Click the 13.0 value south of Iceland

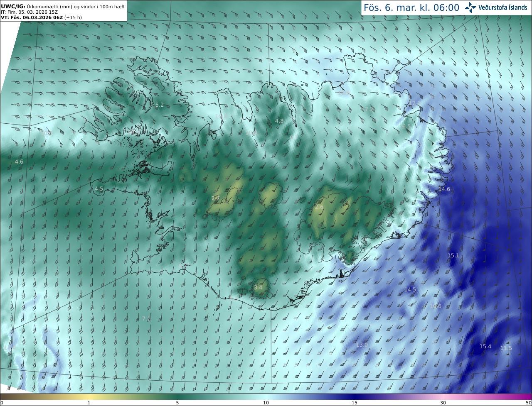[362, 345]
